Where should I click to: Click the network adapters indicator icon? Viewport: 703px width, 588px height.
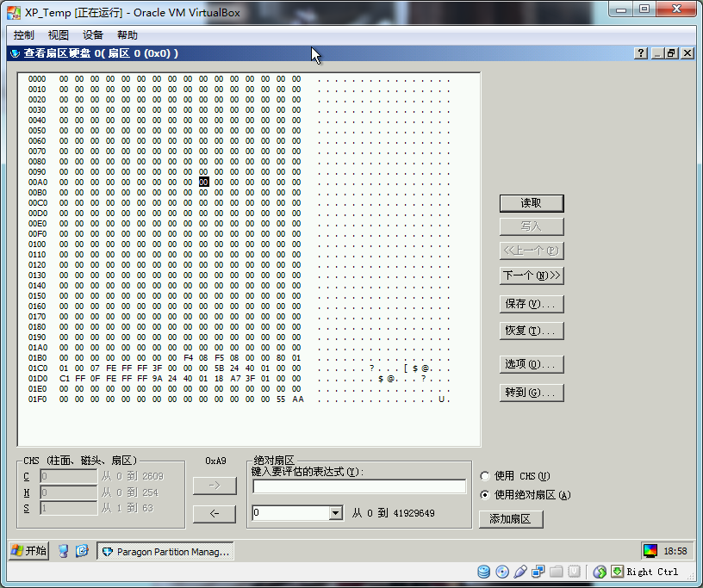[538, 572]
